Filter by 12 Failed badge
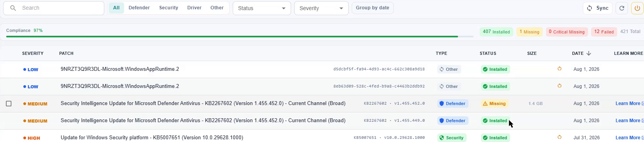 pos(604,32)
